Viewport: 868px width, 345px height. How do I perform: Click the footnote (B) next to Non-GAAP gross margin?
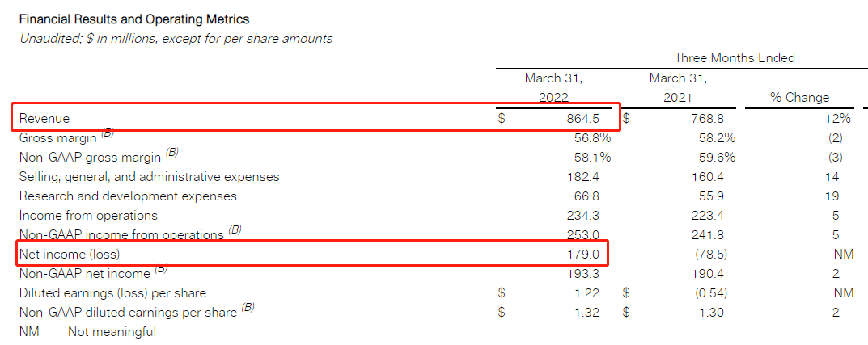click(172, 154)
